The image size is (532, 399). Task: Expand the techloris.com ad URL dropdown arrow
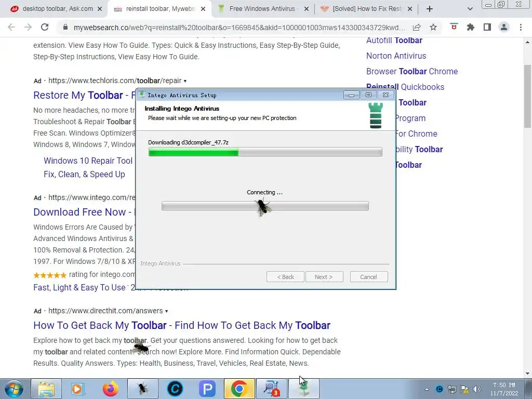pos(185,81)
